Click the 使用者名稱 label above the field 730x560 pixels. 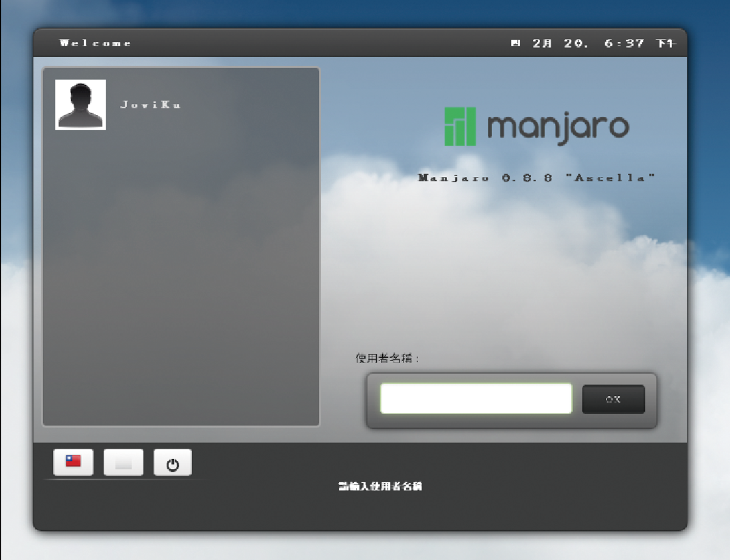(x=387, y=358)
